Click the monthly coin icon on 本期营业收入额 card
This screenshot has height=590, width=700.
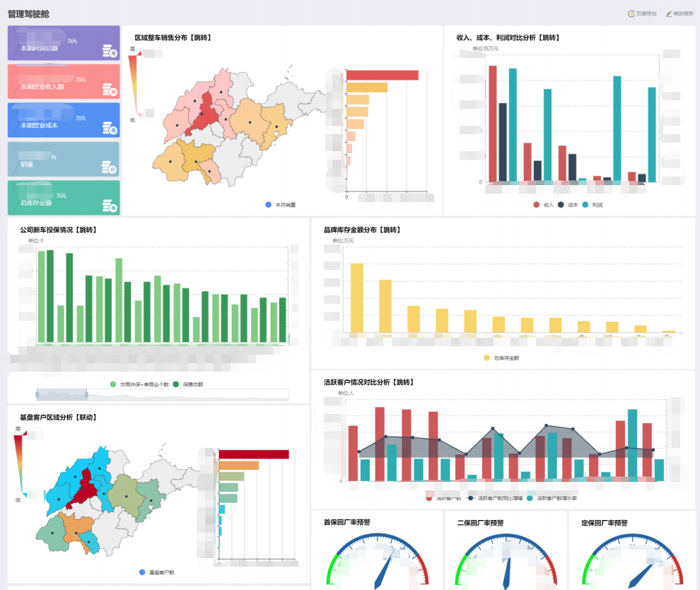[110, 90]
